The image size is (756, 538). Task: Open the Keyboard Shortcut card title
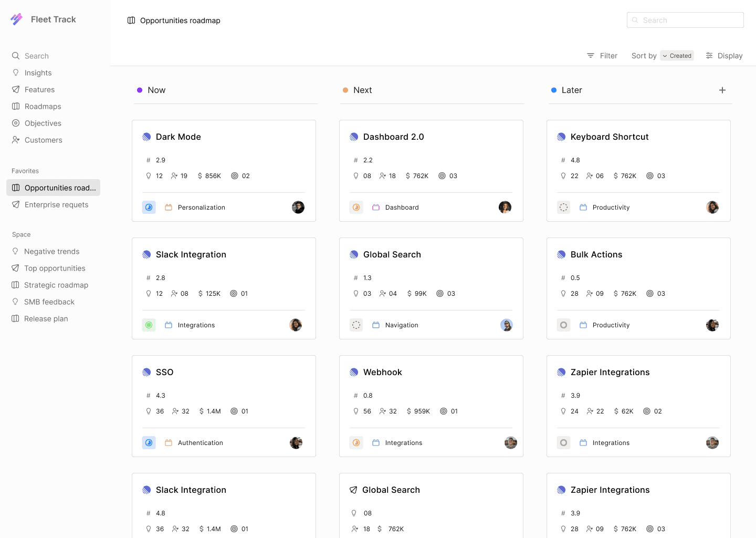click(610, 137)
